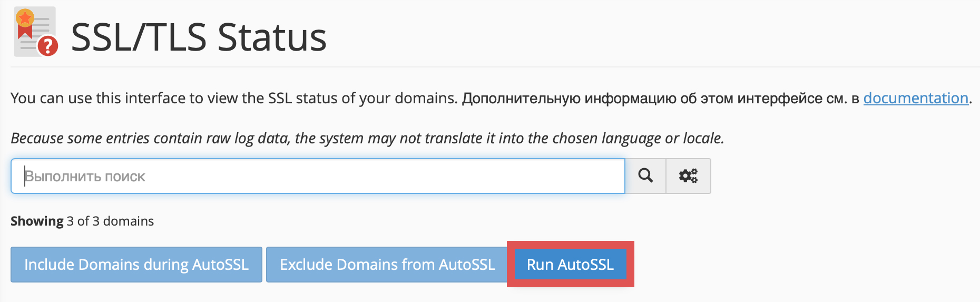The width and height of the screenshot is (980, 302).
Task: Click the red question mark badge
Action: [48, 46]
